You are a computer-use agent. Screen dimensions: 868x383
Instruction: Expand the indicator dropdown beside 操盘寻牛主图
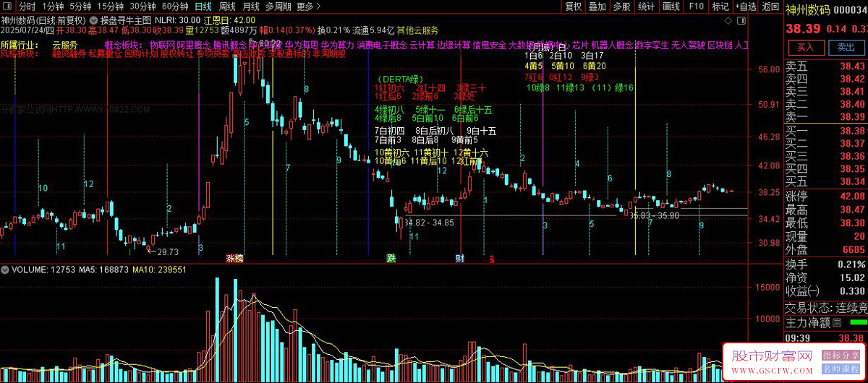(93, 20)
